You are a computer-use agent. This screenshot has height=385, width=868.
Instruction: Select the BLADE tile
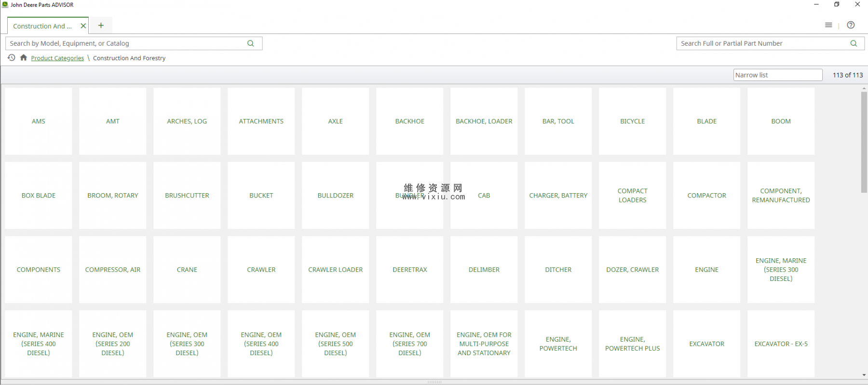click(707, 121)
